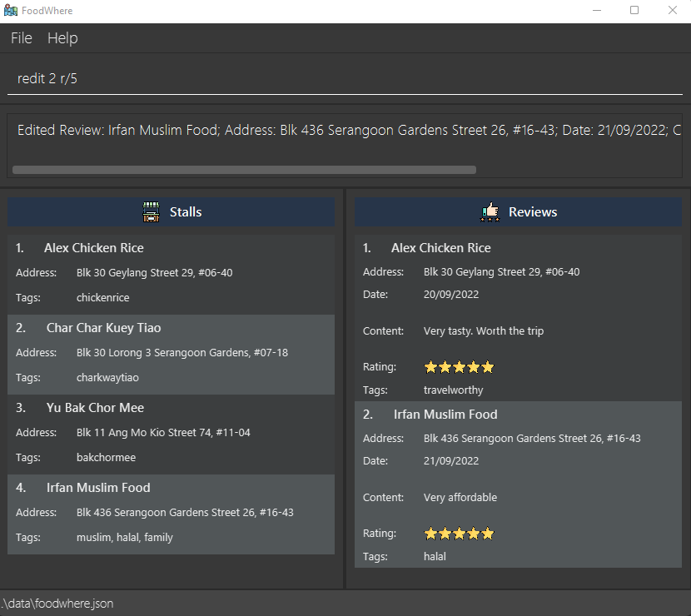Click the Stalls panel header
Image resolution: width=691 pixels, height=616 pixels.
click(171, 212)
